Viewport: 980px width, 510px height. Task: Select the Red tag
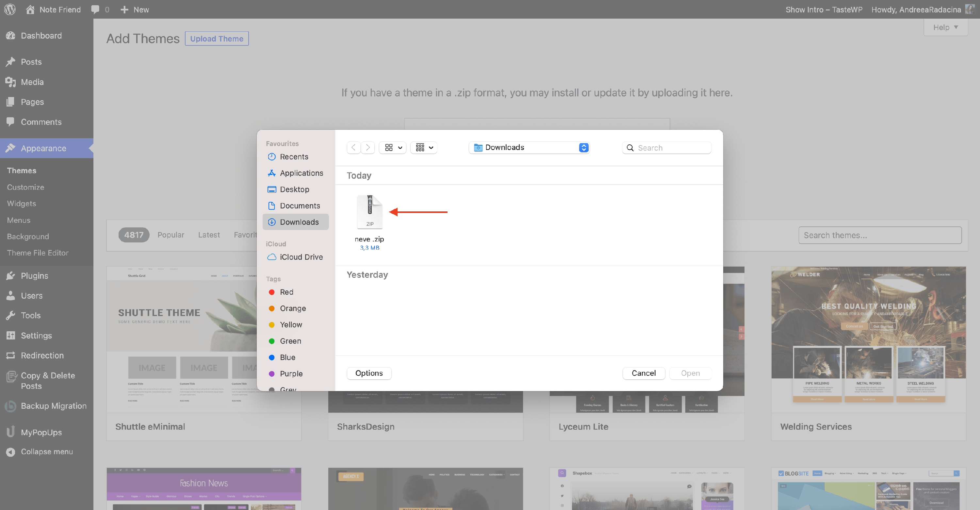pyautogui.click(x=286, y=292)
